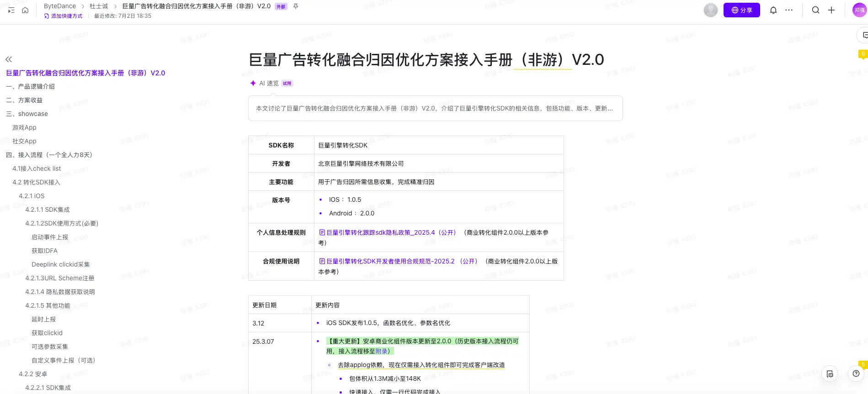Click Add shortcut link under breadcrumb
The width and height of the screenshot is (868, 394).
coord(63,16)
